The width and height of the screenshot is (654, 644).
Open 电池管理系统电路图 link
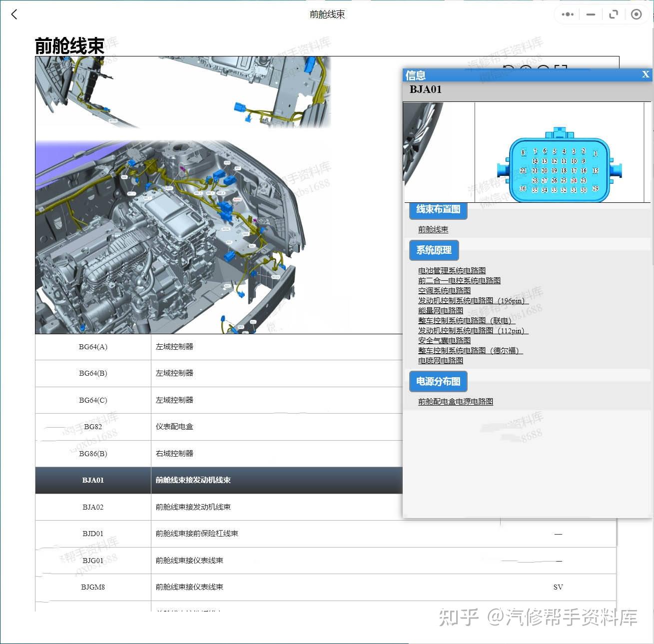click(x=451, y=270)
